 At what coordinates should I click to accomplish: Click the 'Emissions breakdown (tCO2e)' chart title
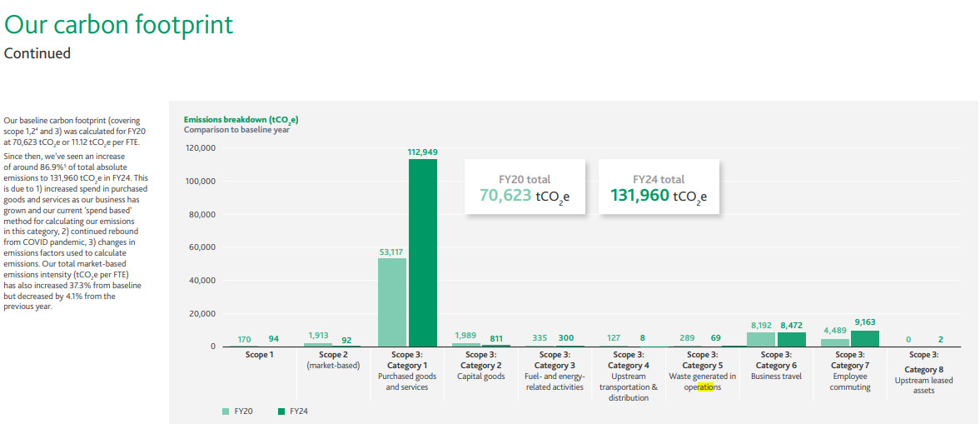click(x=241, y=119)
